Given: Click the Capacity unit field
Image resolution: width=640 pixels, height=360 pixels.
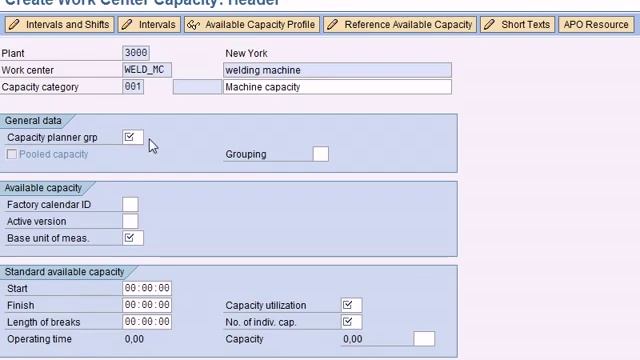Looking at the screenshot, I should coord(424,339).
